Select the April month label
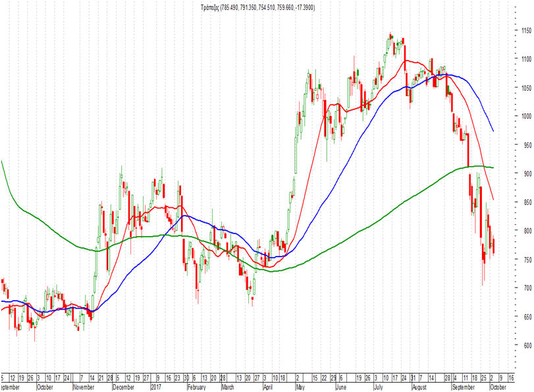Image resolution: width=534 pixels, height=392 pixels. click(x=268, y=387)
